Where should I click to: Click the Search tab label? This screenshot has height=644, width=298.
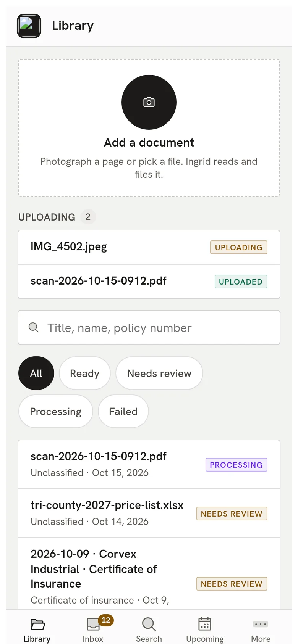point(149,639)
